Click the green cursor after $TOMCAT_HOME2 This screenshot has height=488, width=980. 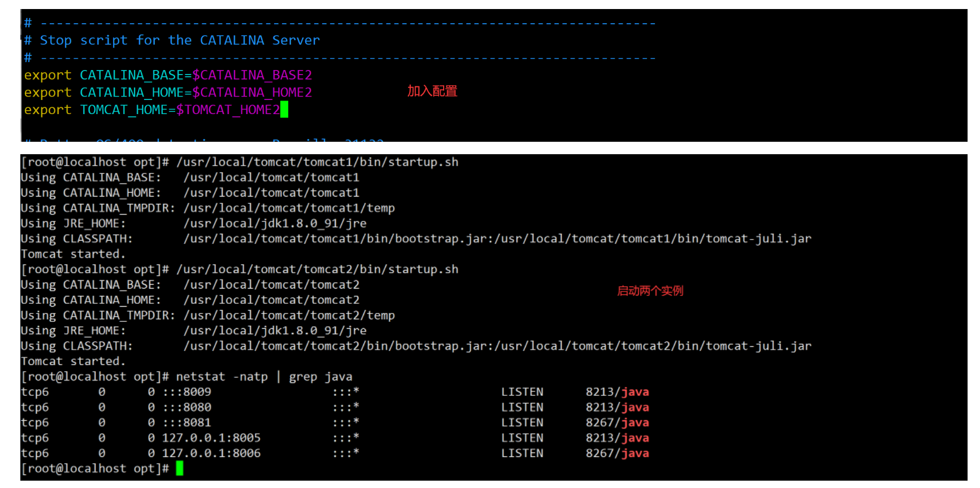[x=284, y=110]
